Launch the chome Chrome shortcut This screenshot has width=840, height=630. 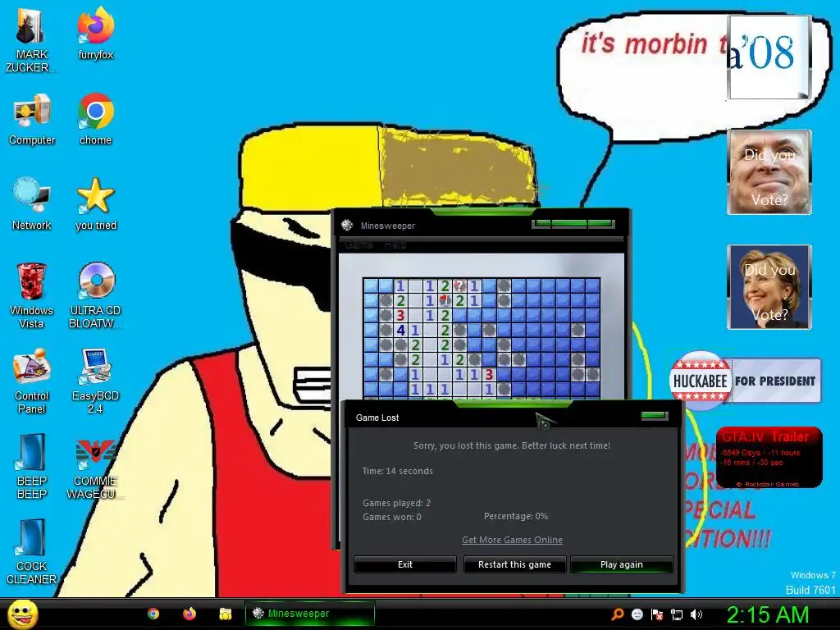coord(95,120)
